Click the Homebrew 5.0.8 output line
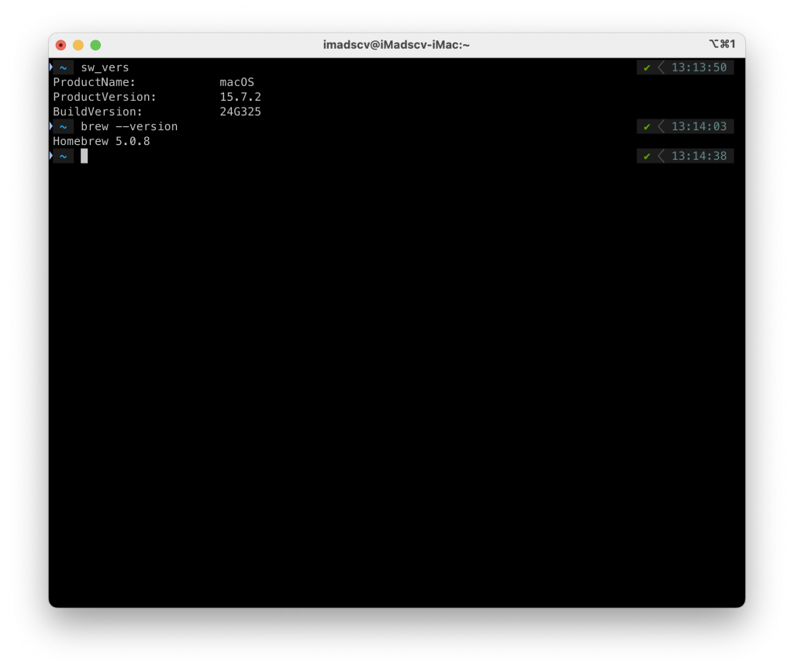Screen dimensions: 794x672 tap(101, 142)
